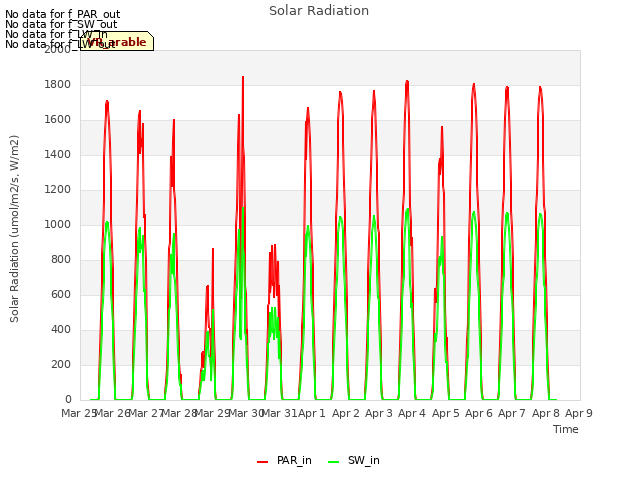
Task: Click the Apr 7 x-axis tick label
Action: (x=512, y=413)
